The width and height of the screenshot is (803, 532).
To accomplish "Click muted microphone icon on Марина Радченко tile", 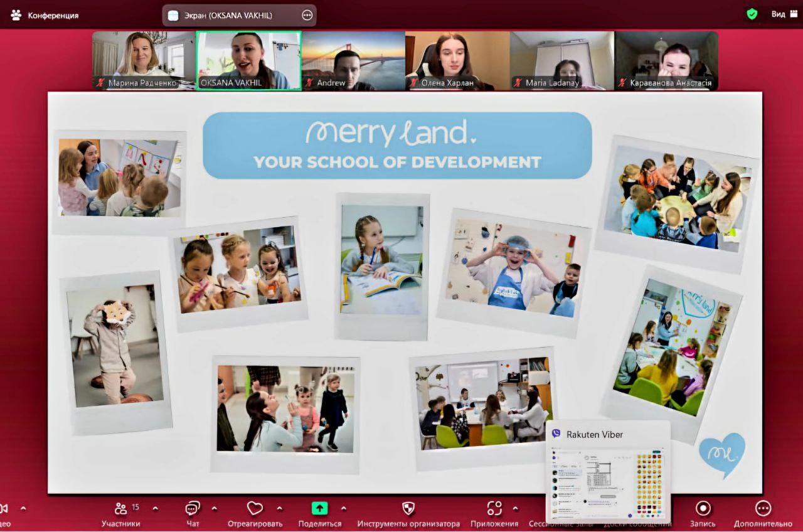I will [x=100, y=83].
